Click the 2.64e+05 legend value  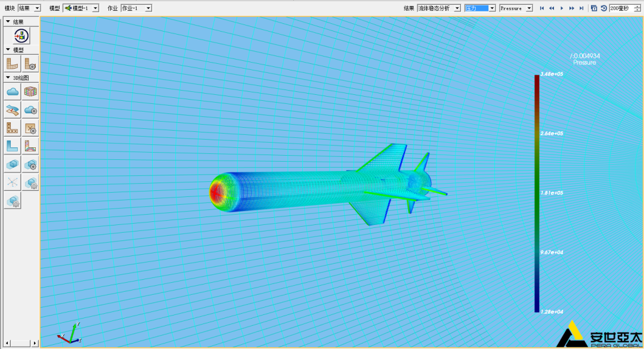coord(552,134)
